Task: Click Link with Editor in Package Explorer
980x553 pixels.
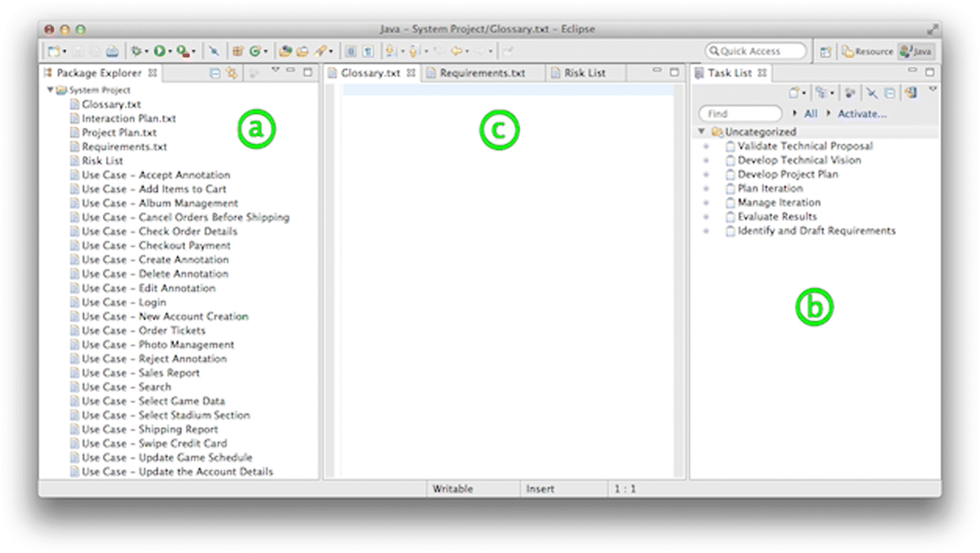Action: pos(231,73)
